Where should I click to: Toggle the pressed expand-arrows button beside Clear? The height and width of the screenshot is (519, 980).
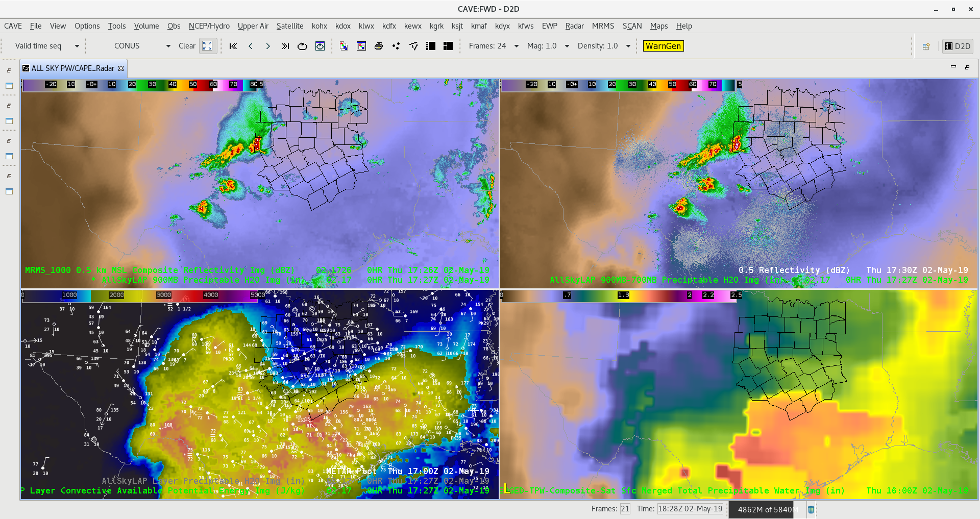pos(208,46)
